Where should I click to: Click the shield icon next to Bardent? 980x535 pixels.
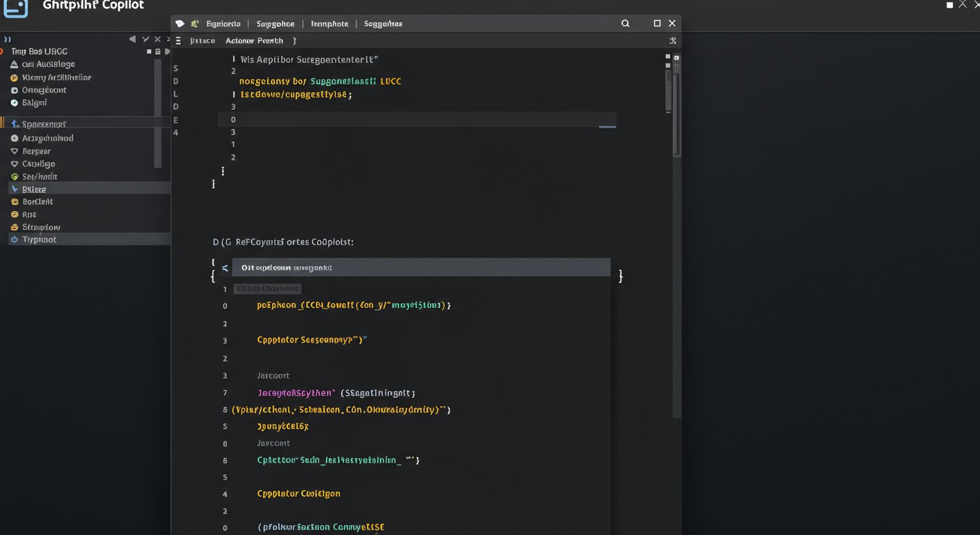click(x=14, y=201)
